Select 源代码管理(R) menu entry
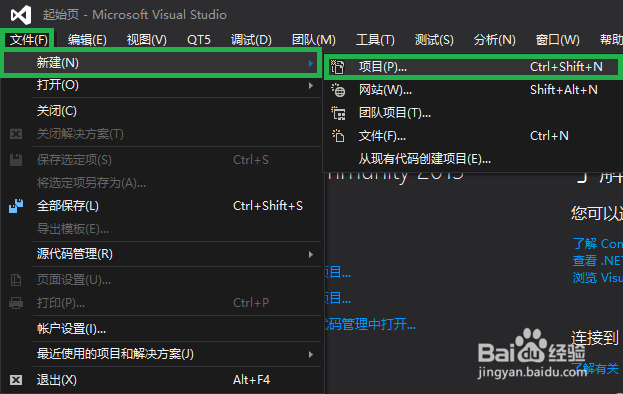The image size is (623, 394). [x=161, y=254]
